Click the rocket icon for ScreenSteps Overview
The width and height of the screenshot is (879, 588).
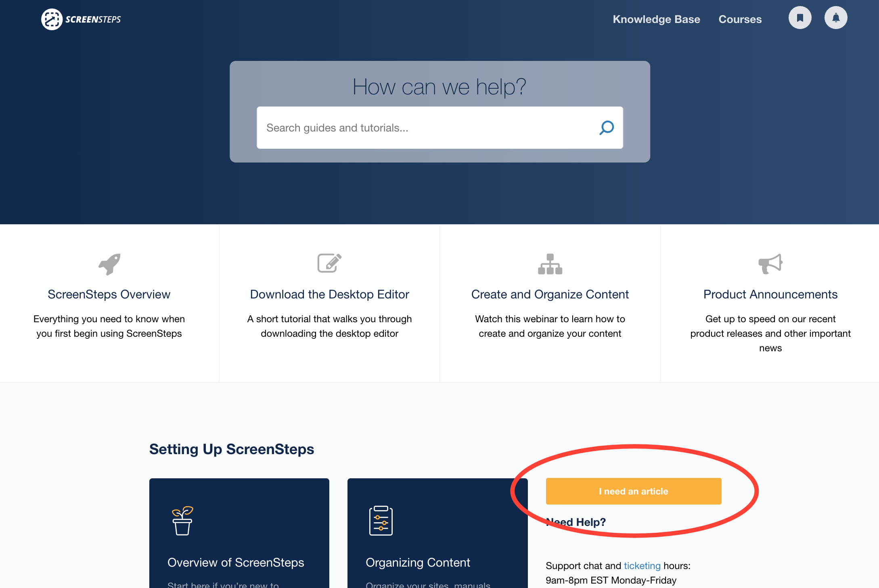pos(109,264)
